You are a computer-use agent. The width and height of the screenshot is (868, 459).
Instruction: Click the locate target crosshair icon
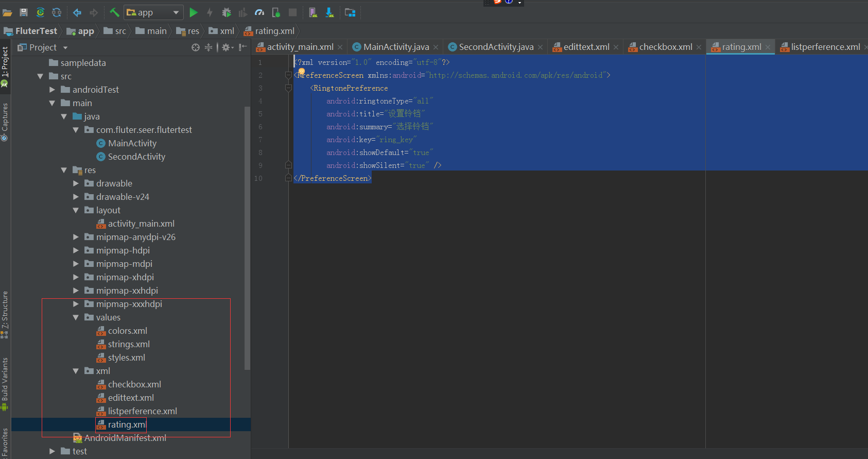coord(196,47)
